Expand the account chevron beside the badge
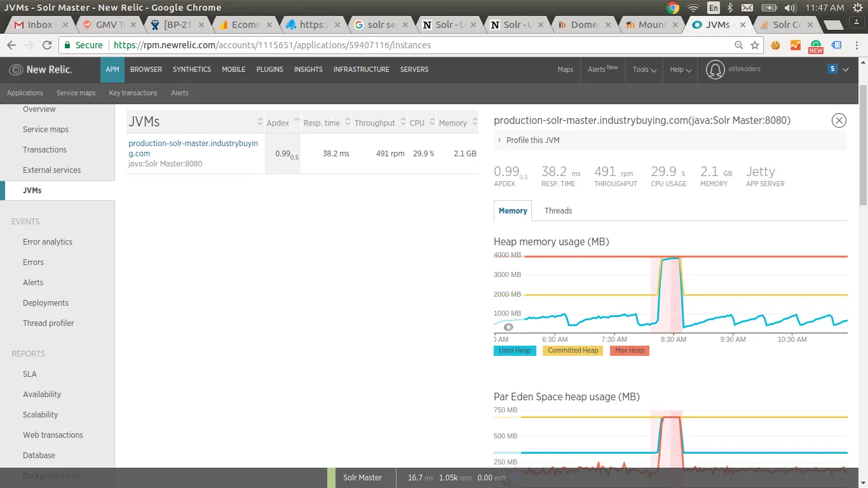The image size is (868, 488). tap(846, 70)
